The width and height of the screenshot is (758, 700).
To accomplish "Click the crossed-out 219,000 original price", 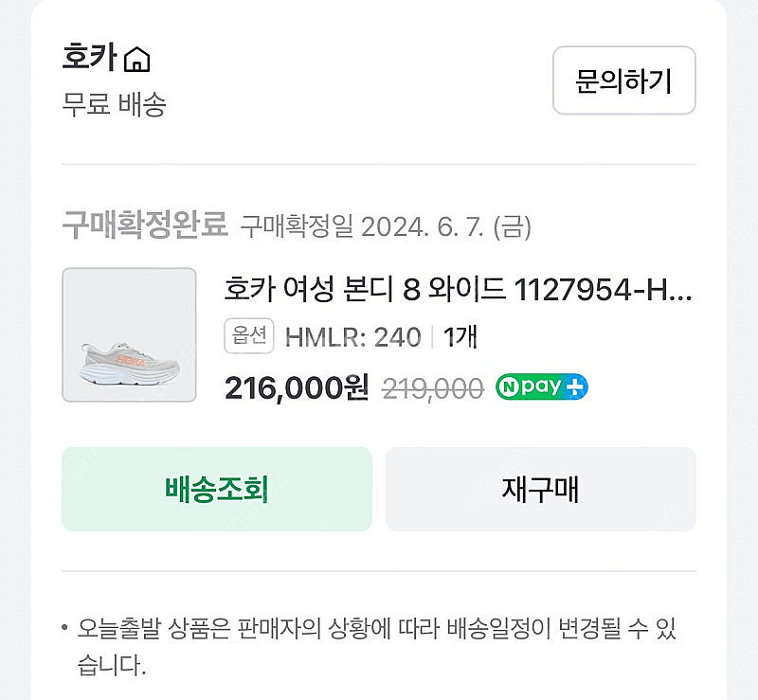I will click(432, 387).
